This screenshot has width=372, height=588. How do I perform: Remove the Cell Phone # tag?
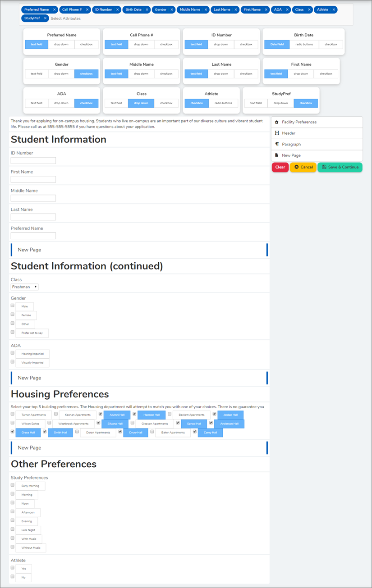[x=87, y=9]
